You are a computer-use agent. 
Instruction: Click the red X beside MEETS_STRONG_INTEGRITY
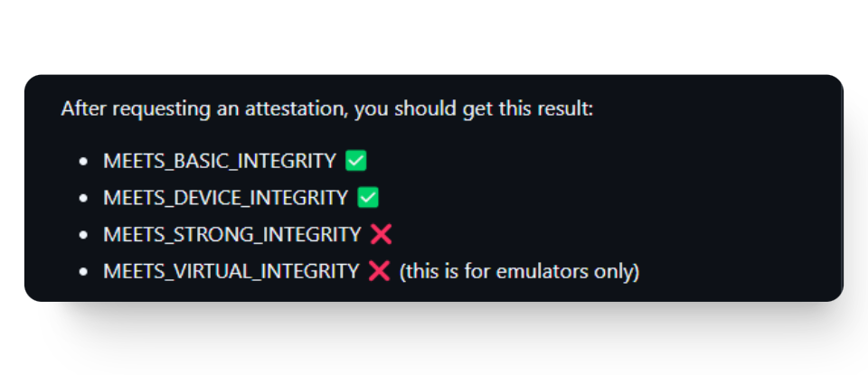pyautogui.click(x=381, y=235)
